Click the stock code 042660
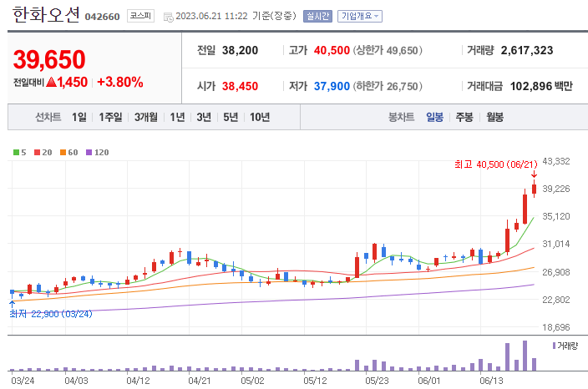Viewport: 588px width, 389px height. (103, 17)
